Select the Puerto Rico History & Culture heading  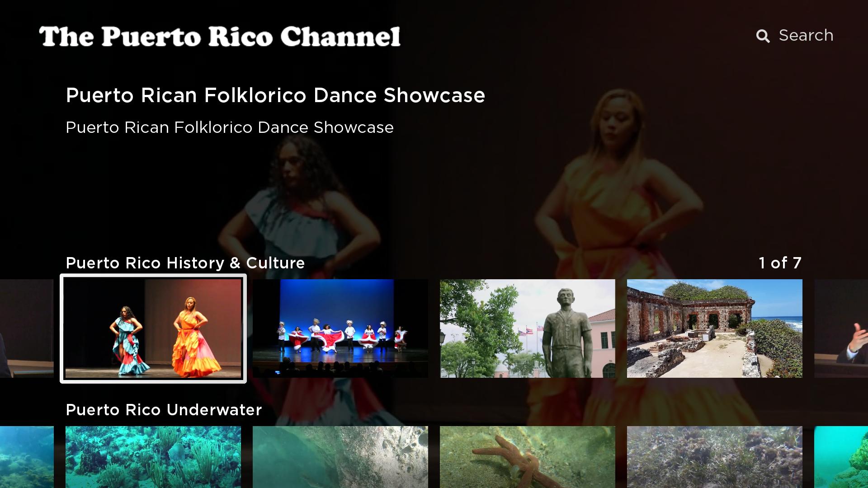(x=185, y=263)
